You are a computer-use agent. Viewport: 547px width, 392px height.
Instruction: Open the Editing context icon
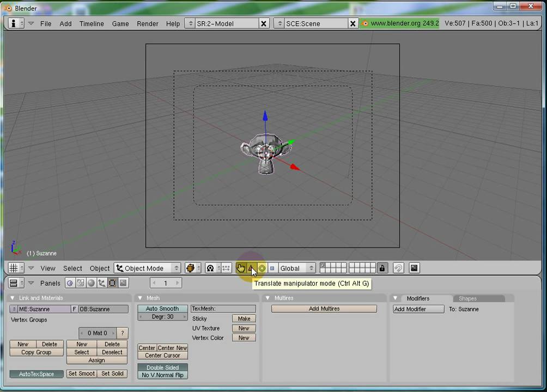[112, 283]
